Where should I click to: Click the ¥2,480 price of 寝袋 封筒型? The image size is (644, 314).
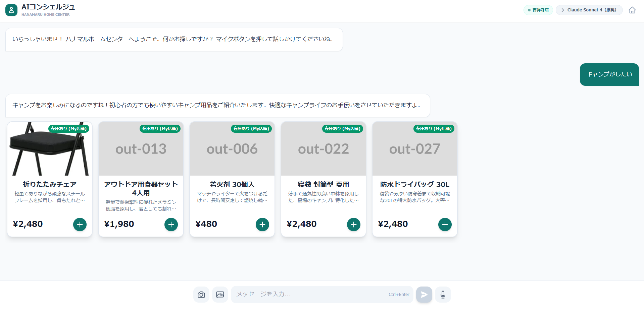[302, 224]
